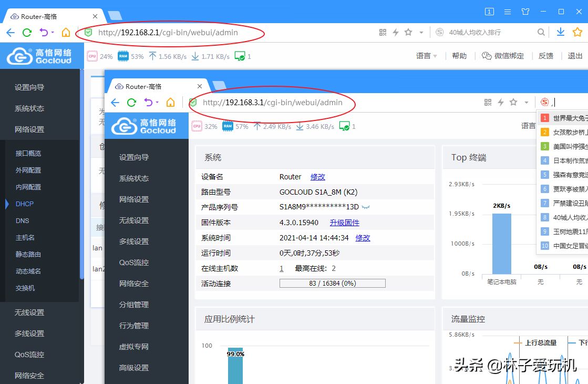Click the purple undo arrow in the 192.168.2.1 window
The width and height of the screenshot is (588, 384).
tap(44, 33)
